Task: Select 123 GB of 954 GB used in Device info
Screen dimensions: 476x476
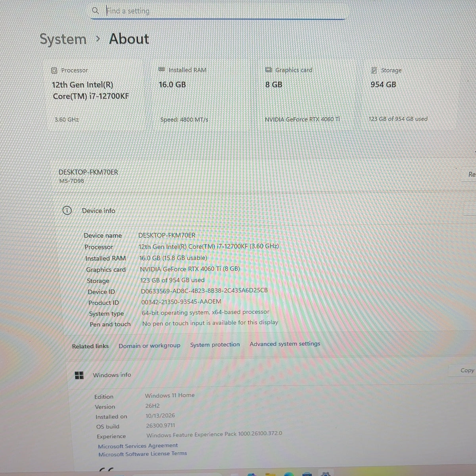Action: (x=172, y=280)
